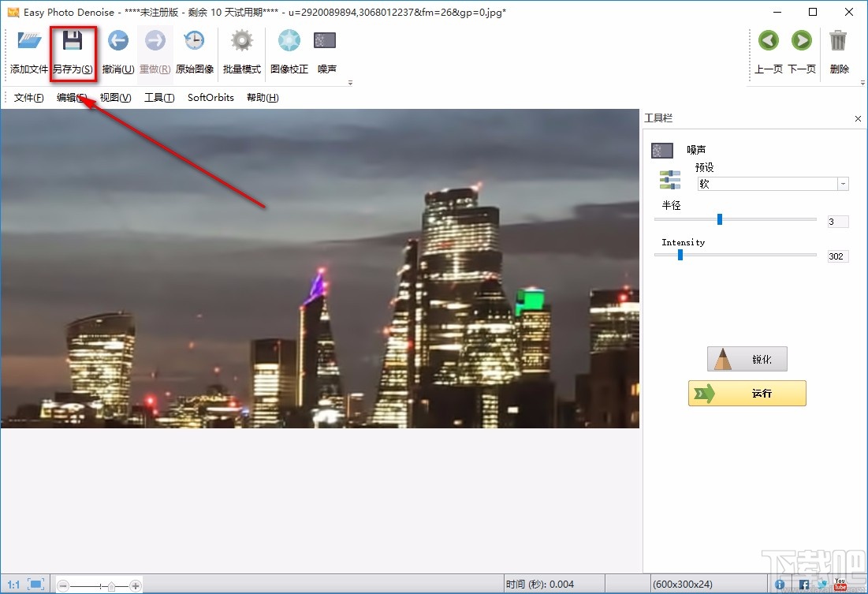This screenshot has height=594, width=868.
Task: Set zoom to 1:1 actual size
Action: [x=13, y=585]
